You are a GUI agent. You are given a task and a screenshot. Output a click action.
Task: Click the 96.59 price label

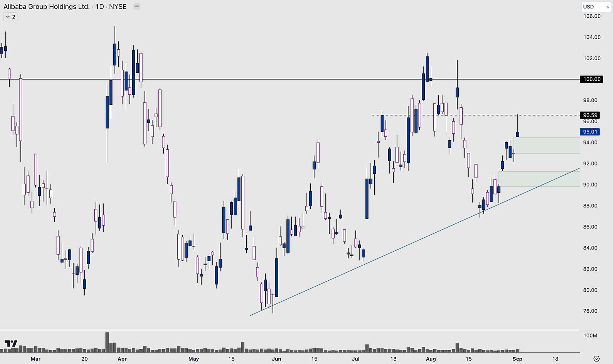click(x=589, y=115)
